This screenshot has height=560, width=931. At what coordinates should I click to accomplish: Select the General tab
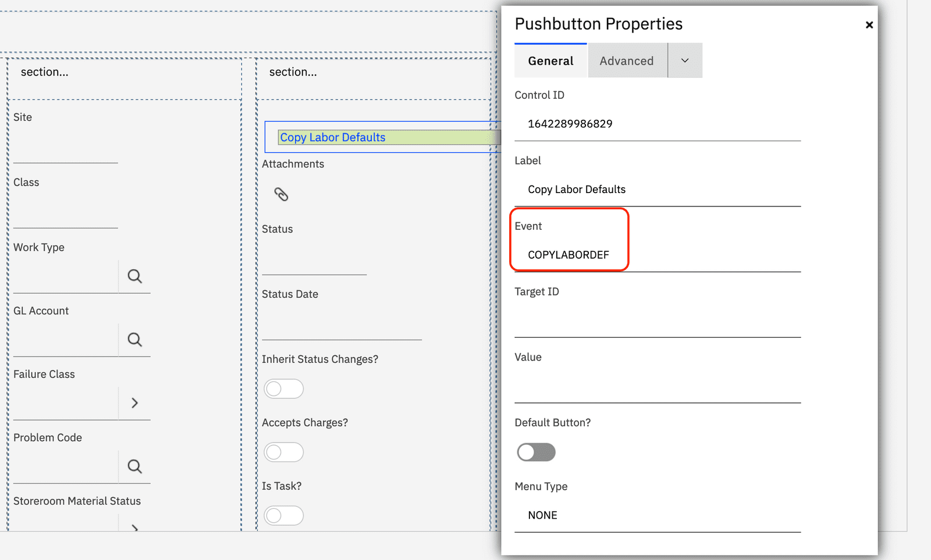point(550,60)
